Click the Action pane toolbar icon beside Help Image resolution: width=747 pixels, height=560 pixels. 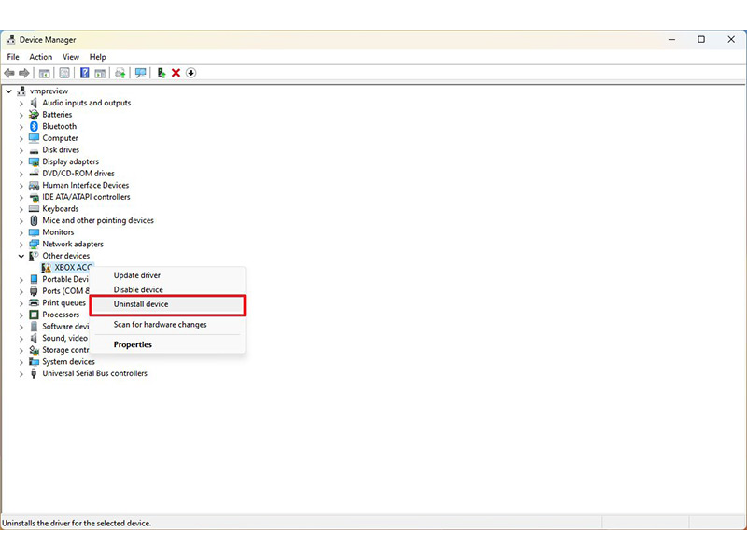coord(100,74)
